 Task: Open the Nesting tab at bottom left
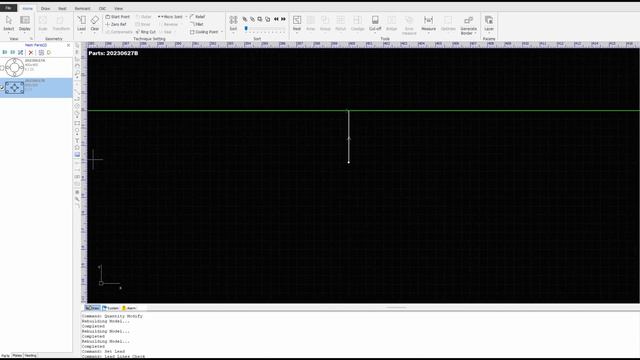pyautogui.click(x=31, y=356)
